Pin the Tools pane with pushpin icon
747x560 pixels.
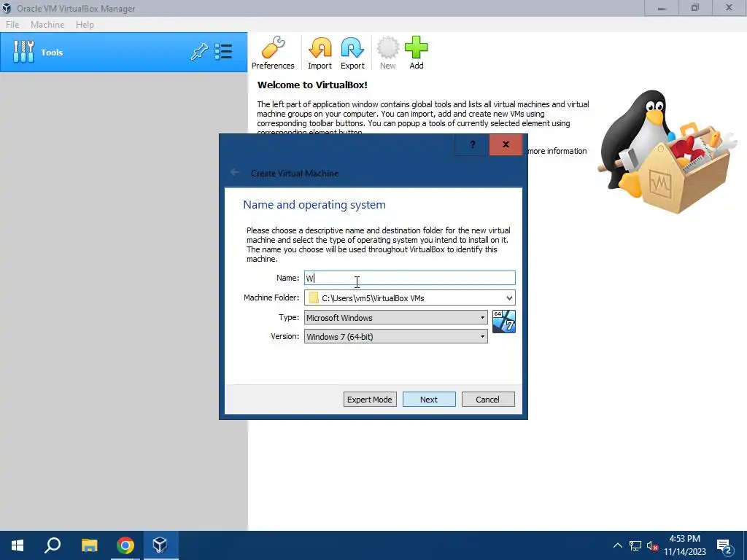[x=199, y=52]
